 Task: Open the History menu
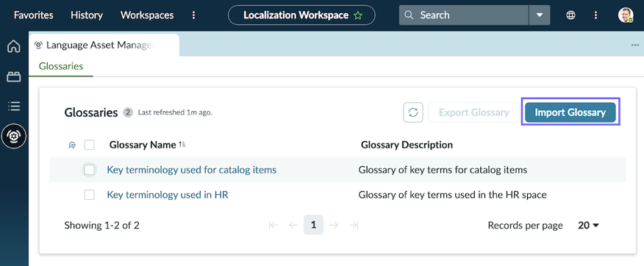(x=87, y=15)
